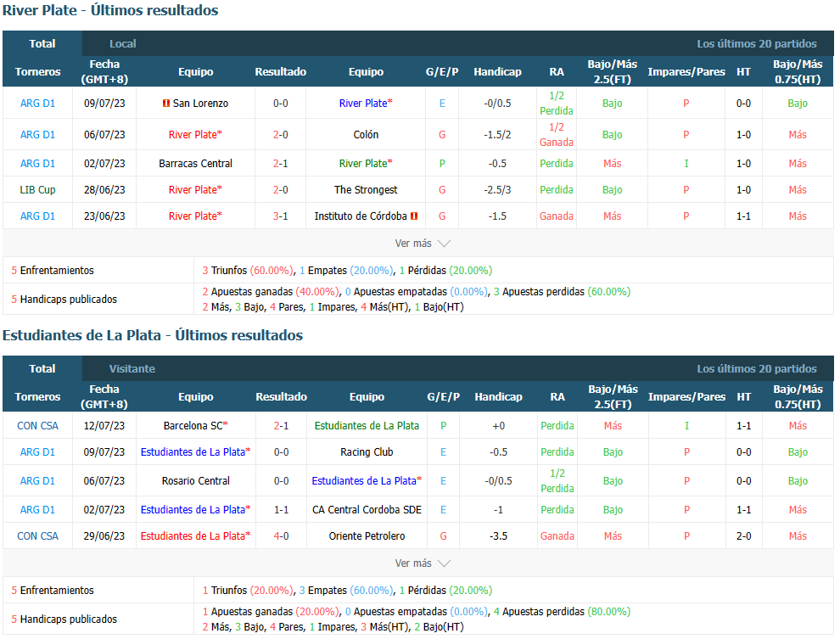Click the 3-1 result against Instituto de Córdoba

[x=281, y=216]
